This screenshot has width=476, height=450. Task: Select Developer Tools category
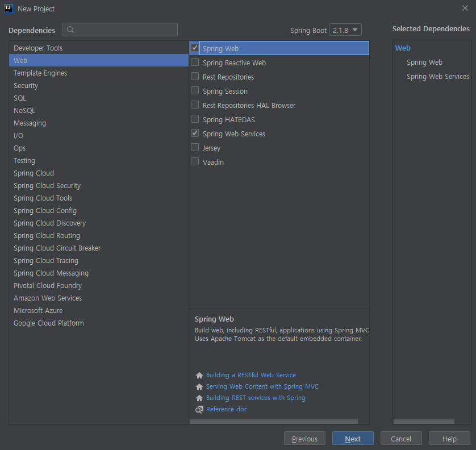click(x=99, y=48)
